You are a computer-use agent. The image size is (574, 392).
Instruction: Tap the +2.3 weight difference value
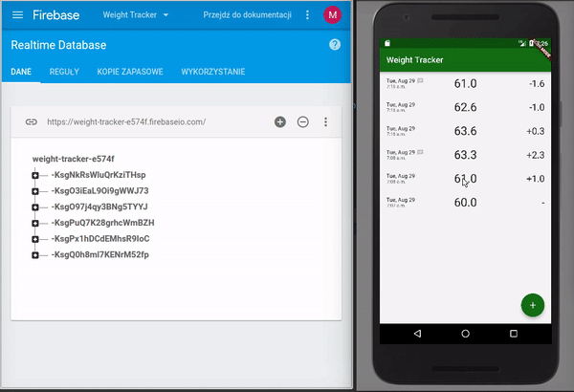point(536,155)
